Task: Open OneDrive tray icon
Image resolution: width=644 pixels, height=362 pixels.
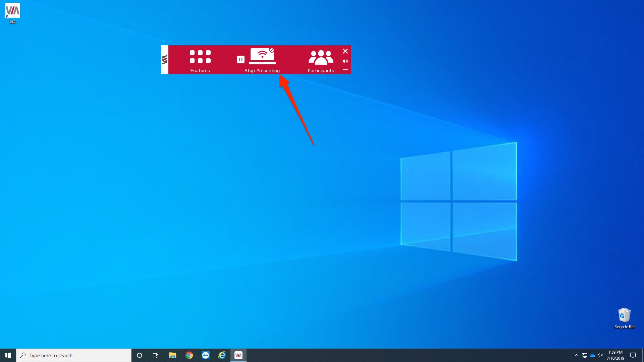Action: coord(593,355)
